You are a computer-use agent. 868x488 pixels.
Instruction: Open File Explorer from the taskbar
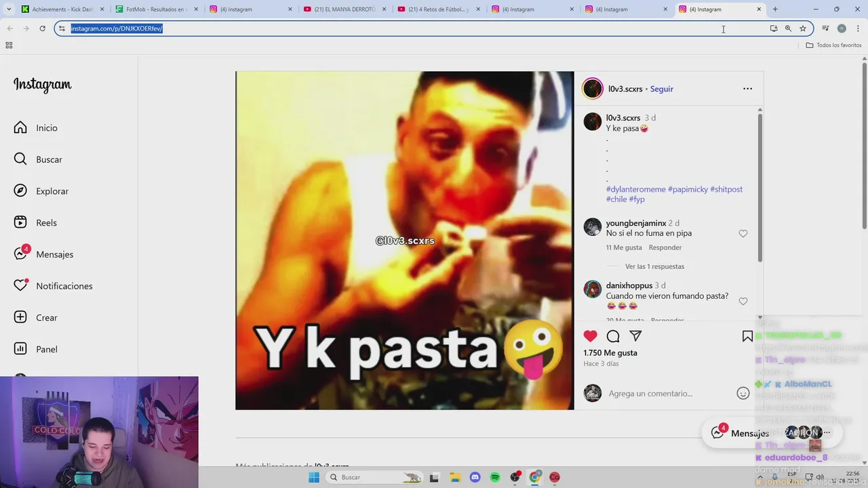(454, 477)
